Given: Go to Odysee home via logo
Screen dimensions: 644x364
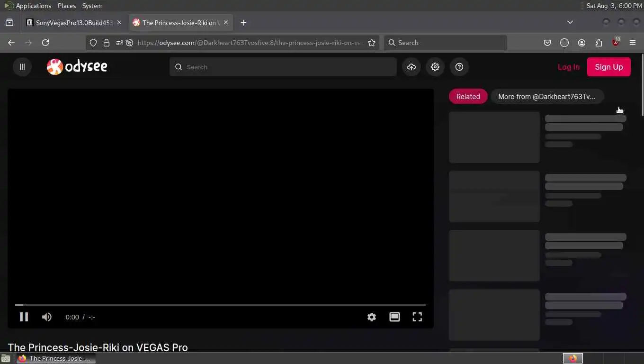Looking at the screenshot, I should 77,67.
